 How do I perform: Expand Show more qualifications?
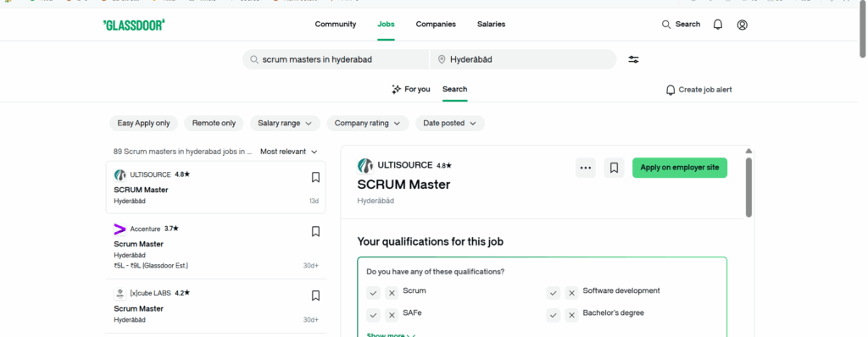(x=391, y=334)
